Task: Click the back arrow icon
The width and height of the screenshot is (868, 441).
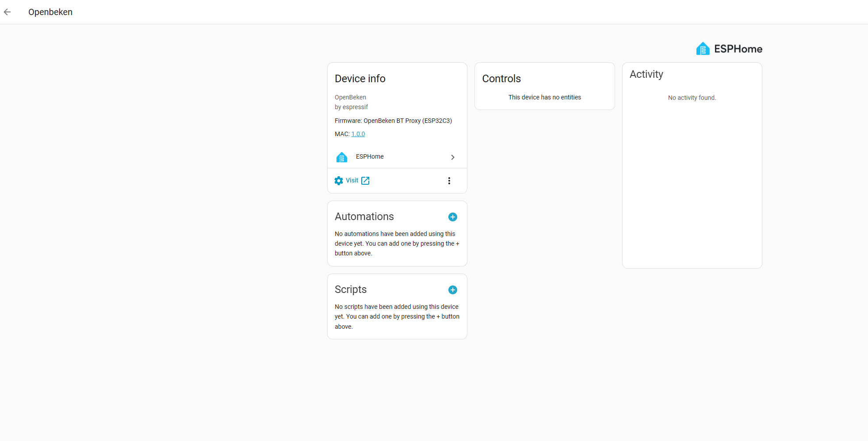Action: pyautogui.click(x=8, y=12)
